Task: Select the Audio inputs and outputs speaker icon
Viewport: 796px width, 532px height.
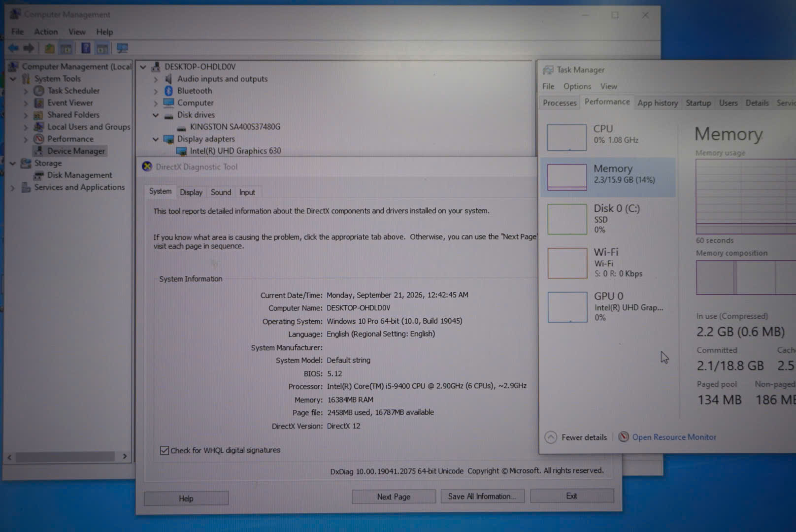Action: (168, 79)
